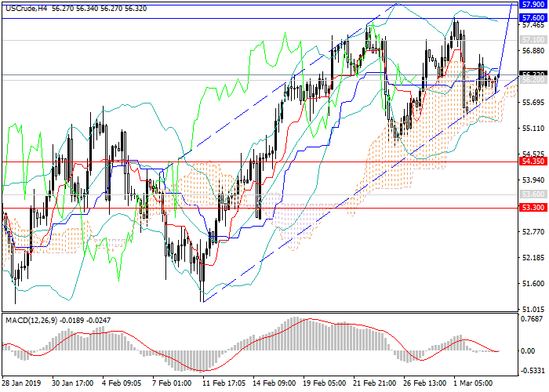This screenshot has width=549, height=392.
Task: Select the gray 57.100 price label
Action: [x=533, y=39]
